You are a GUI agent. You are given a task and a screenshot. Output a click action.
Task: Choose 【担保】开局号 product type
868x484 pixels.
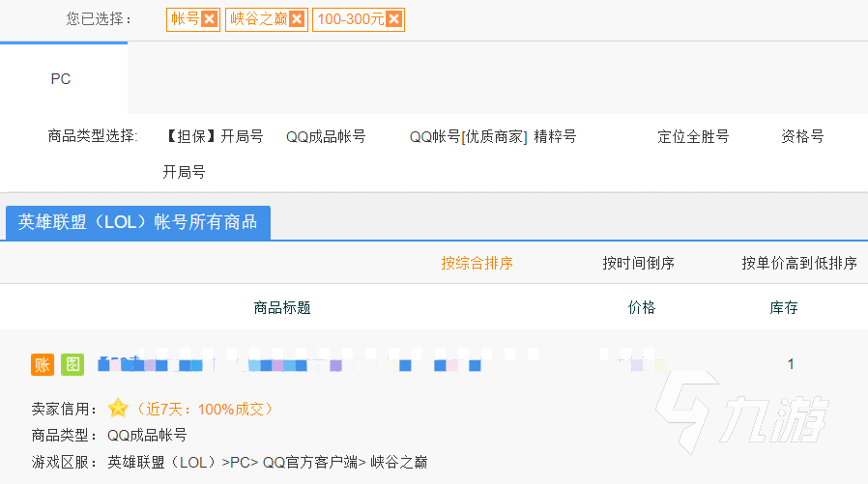(x=213, y=136)
